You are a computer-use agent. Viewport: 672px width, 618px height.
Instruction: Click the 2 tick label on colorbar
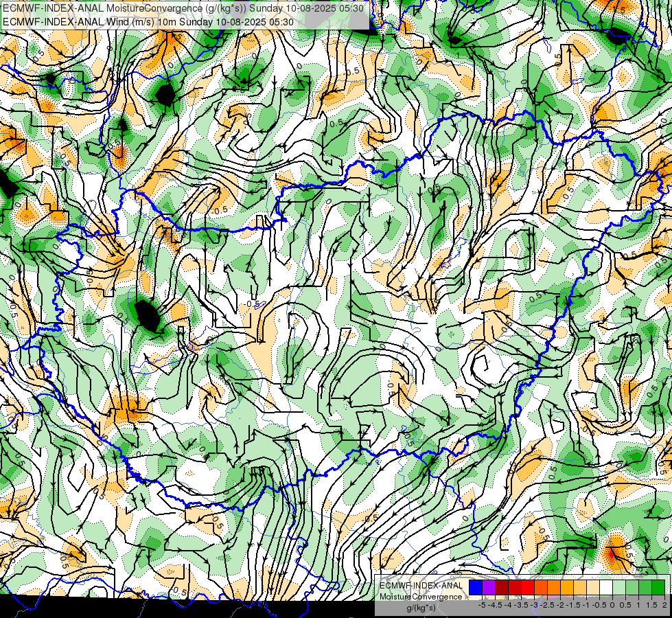coord(664,605)
